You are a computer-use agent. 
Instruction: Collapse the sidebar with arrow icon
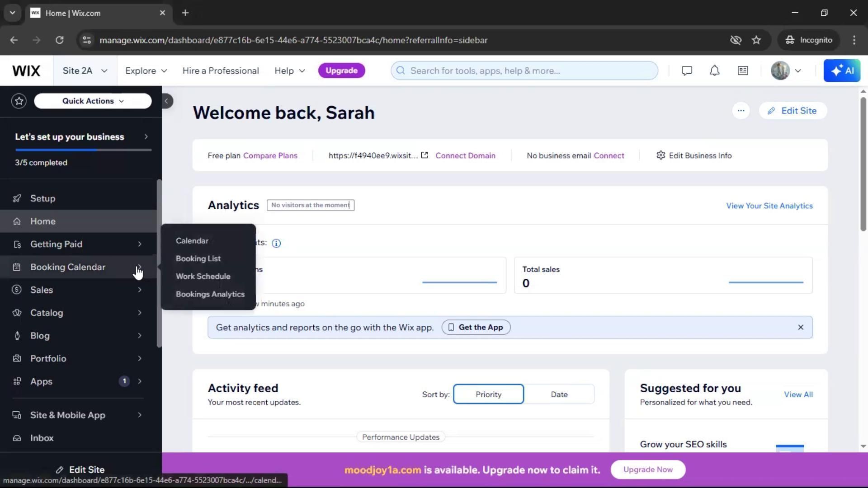(166, 101)
